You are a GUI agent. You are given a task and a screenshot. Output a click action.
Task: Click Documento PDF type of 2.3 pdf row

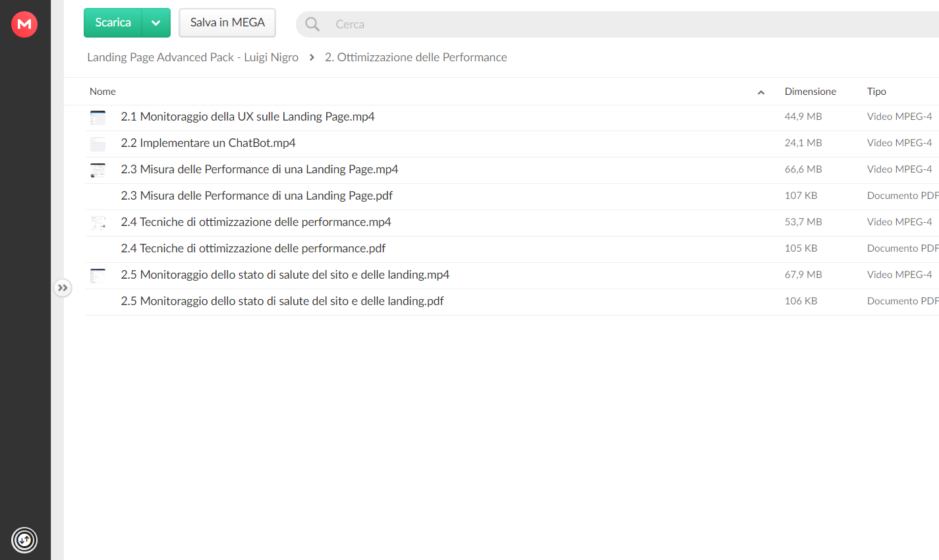(x=903, y=196)
